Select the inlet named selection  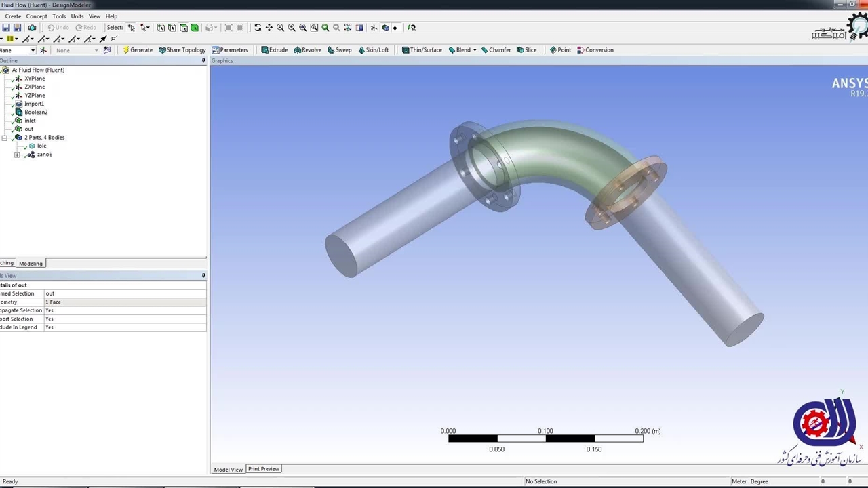click(30, 121)
